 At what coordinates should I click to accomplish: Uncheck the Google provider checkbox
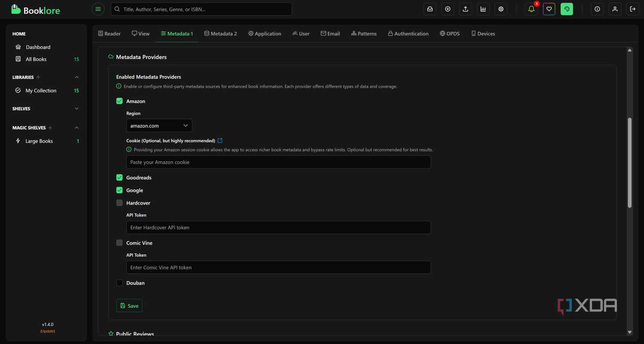(119, 190)
